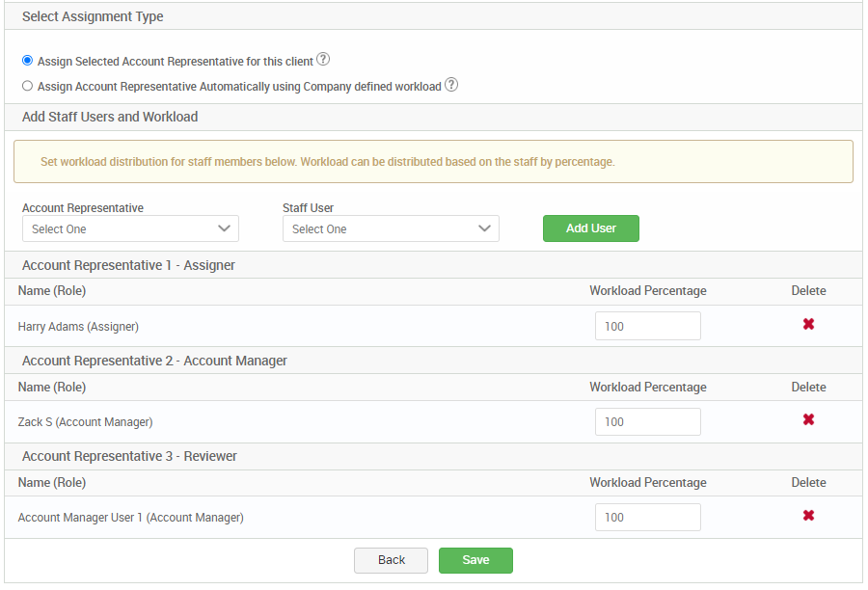Open the Account Representative dropdown
This screenshot has width=868, height=590.
tap(130, 228)
